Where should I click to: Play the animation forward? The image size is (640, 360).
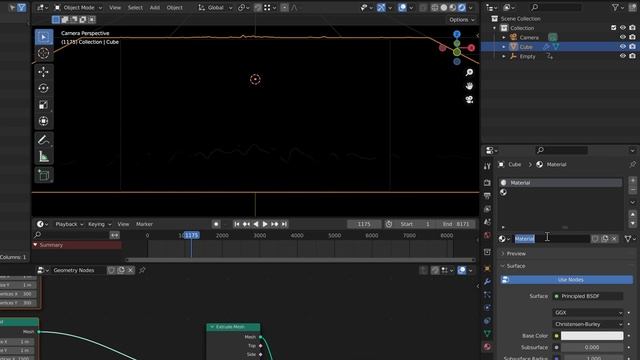click(x=265, y=224)
